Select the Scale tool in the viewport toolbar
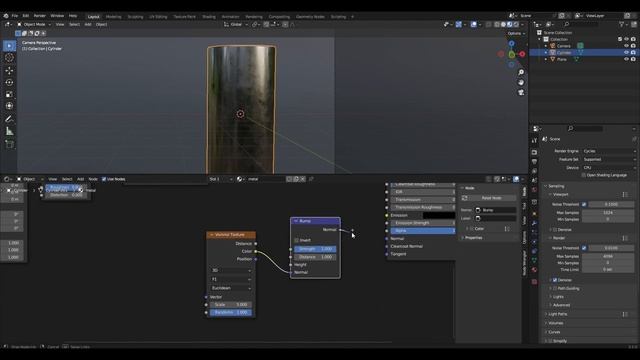 click(x=9, y=94)
